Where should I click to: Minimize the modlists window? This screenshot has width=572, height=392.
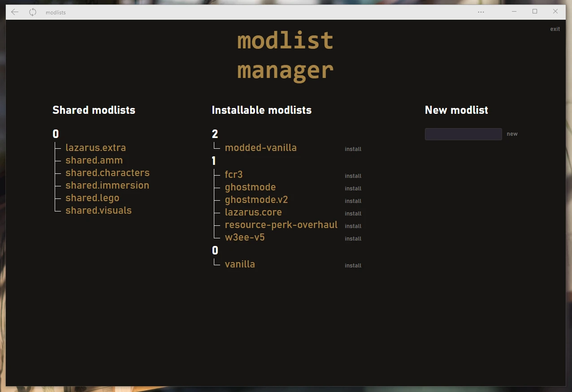(514, 12)
